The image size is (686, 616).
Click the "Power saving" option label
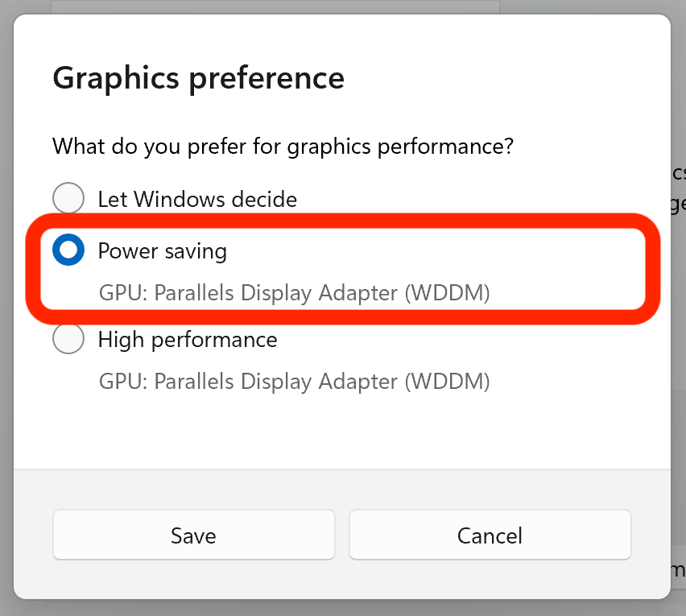pos(162,251)
